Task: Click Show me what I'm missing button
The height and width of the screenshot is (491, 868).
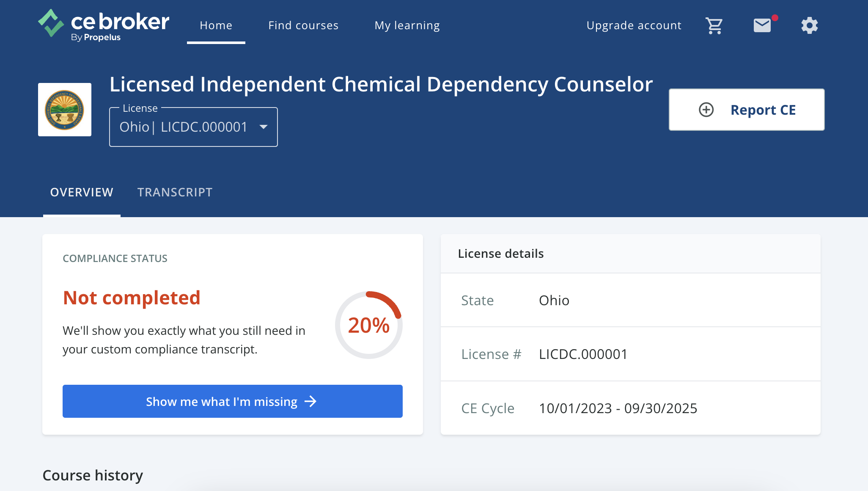Action: point(233,401)
